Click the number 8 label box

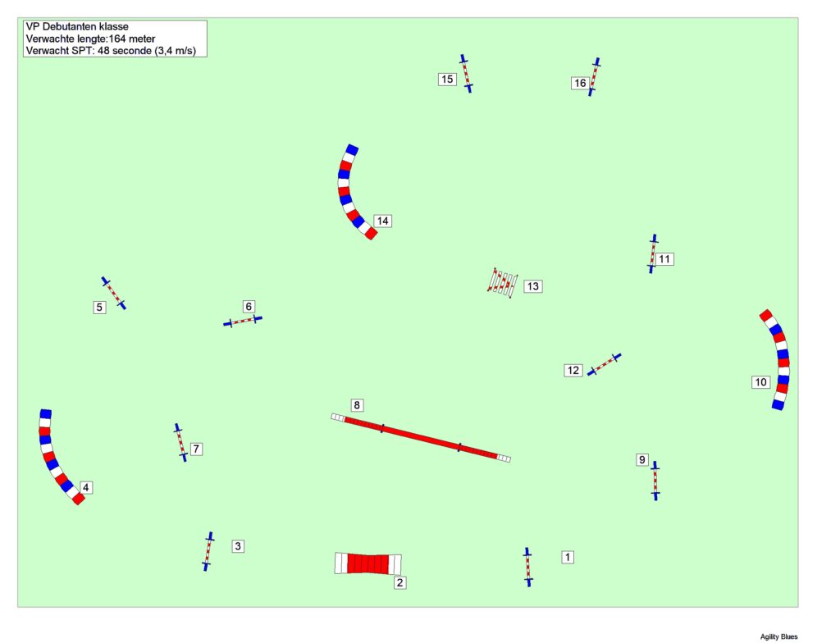[x=357, y=404]
